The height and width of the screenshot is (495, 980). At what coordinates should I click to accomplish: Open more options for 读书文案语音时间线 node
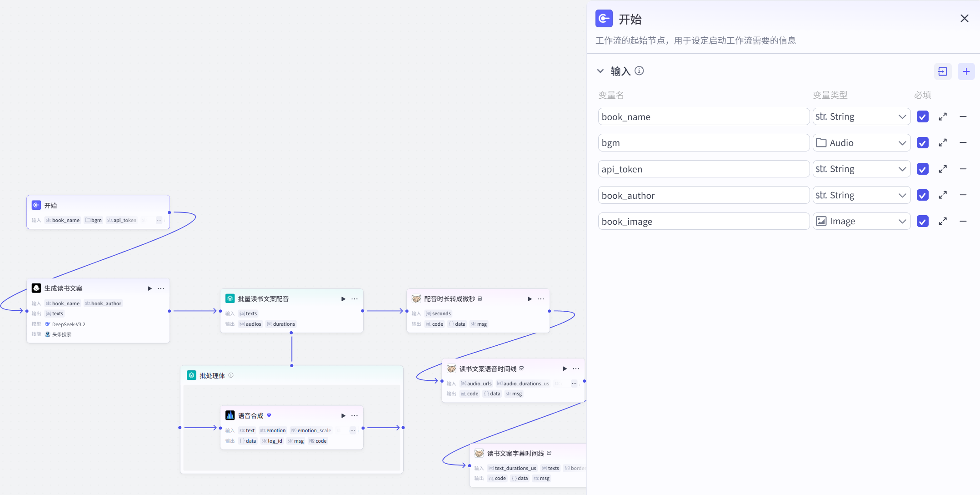576,369
